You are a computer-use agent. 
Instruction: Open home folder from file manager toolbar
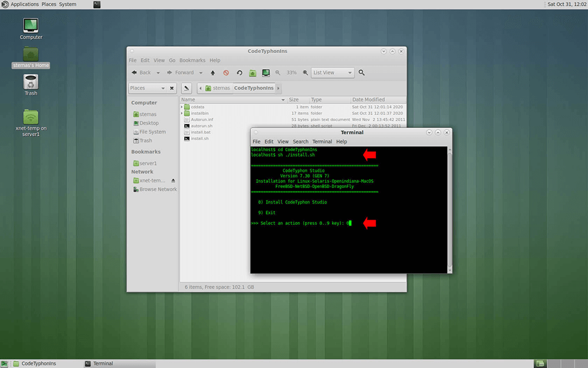tap(252, 72)
